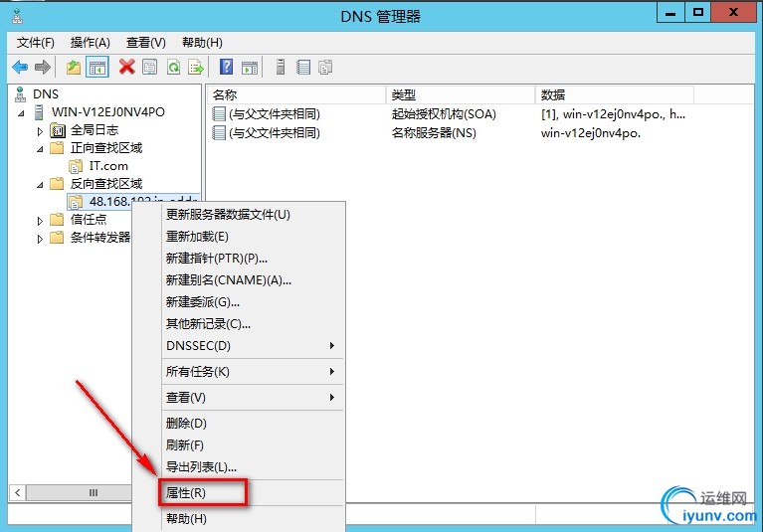Click the DNS manager title bar icon
This screenshot has width=763, height=532.
pyautogui.click(x=18, y=16)
